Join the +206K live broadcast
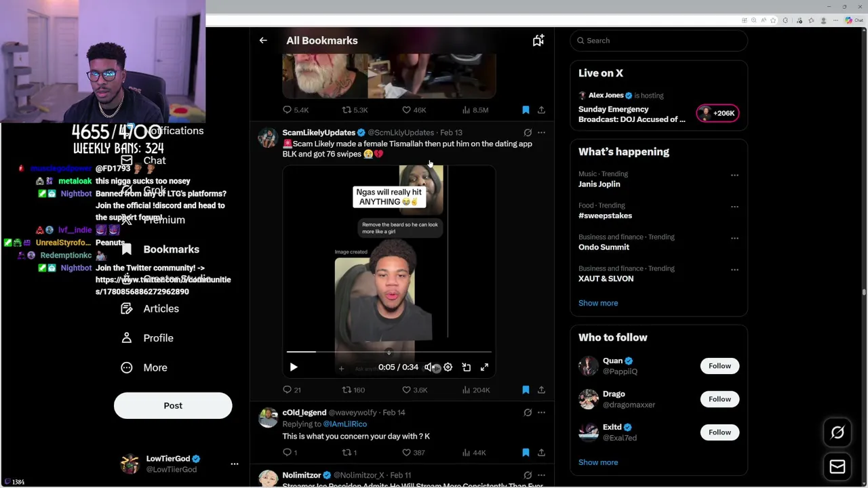This screenshot has width=868, height=488. (717, 114)
